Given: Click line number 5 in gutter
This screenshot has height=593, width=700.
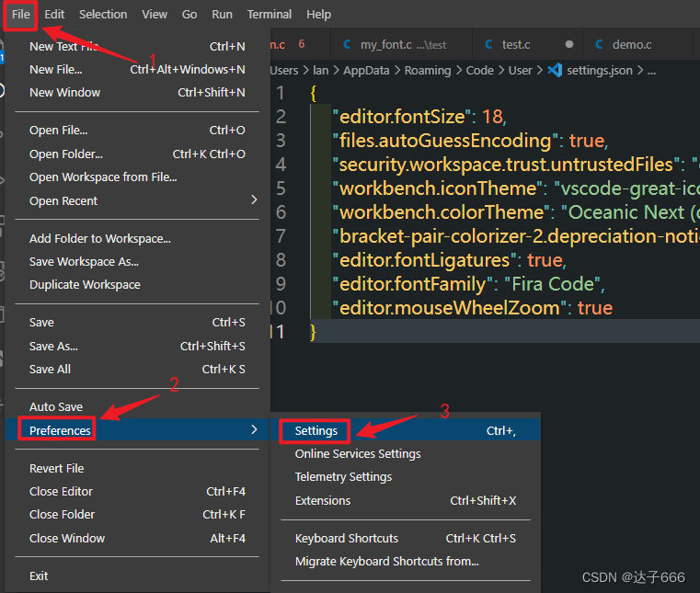Looking at the screenshot, I should (281, 188).
